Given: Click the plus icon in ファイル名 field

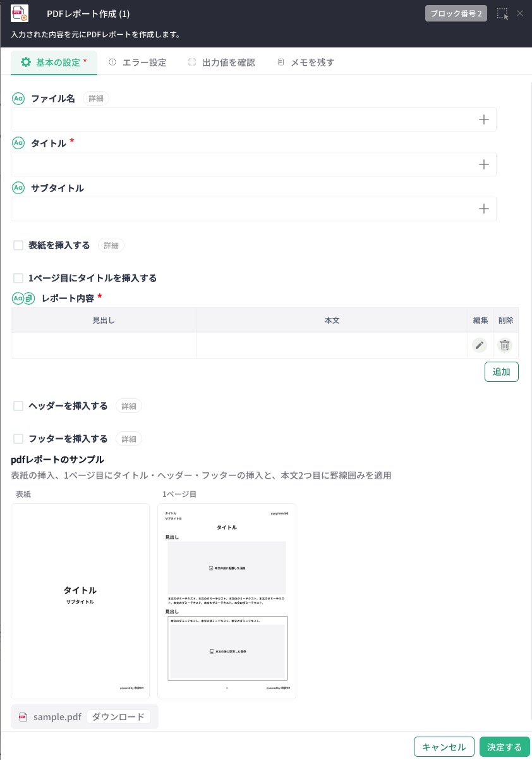Looking at the screenshot, I should coord(484,120).
